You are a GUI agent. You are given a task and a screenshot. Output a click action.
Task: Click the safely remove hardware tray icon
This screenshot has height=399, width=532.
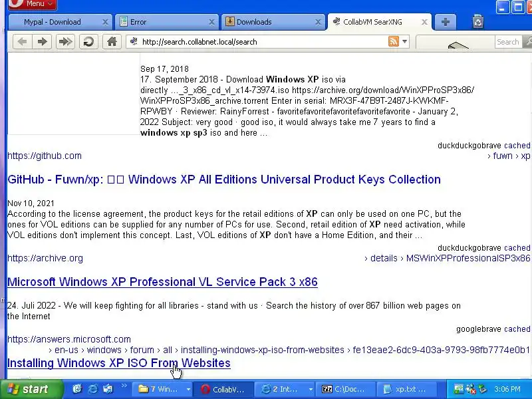click(x=482, y=389)
